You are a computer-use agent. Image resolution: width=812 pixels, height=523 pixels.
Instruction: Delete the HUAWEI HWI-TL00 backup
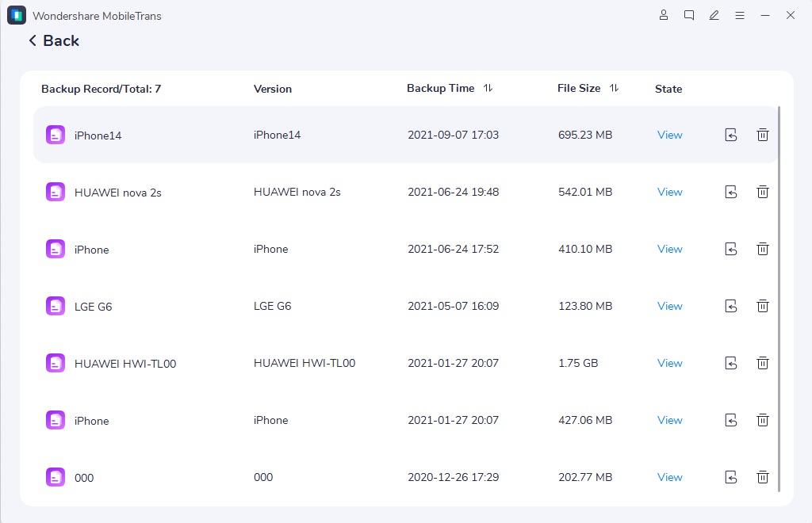pyautogui.click(x=762, y=363)
